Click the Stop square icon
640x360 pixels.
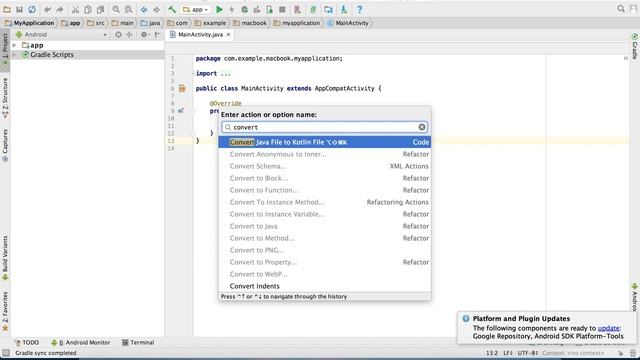point(282,9)
